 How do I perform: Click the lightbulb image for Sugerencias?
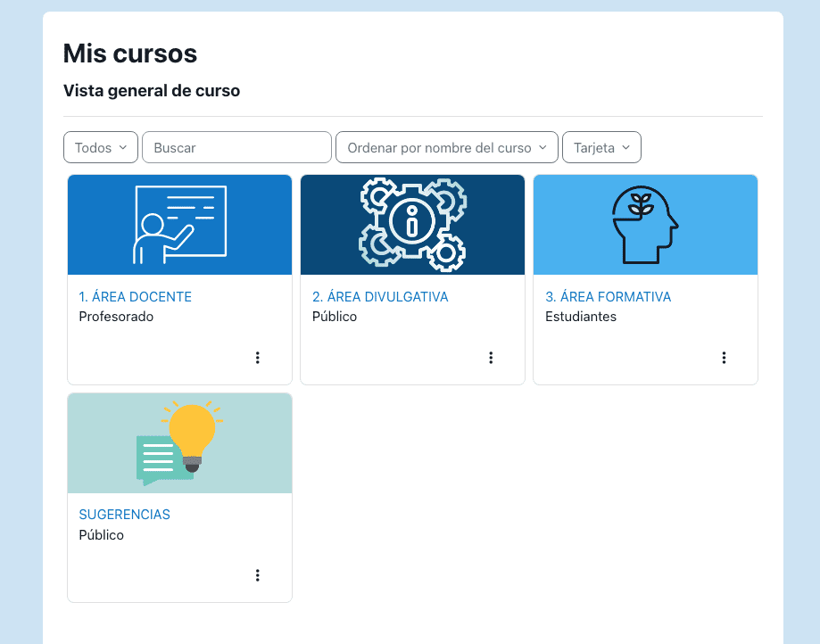(x=179, y=443)
